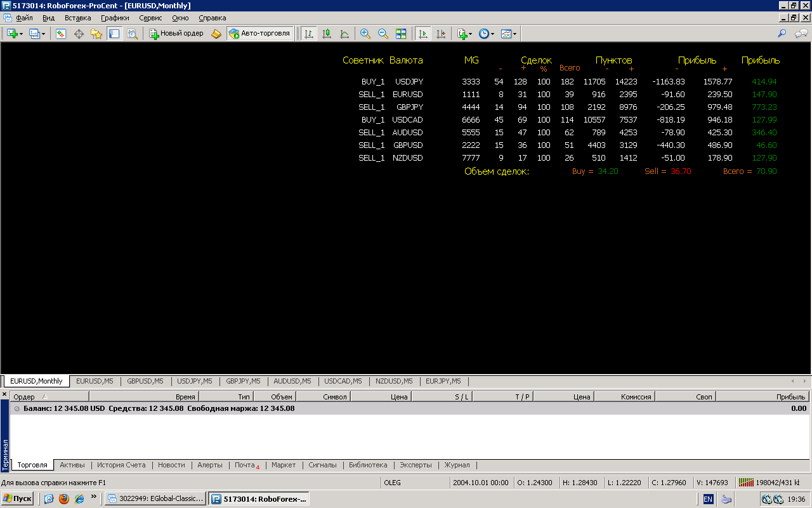This screenshot has height=508, width=812.
Task: Click the Баланс account summary row
Action: (x=410, y=409)
